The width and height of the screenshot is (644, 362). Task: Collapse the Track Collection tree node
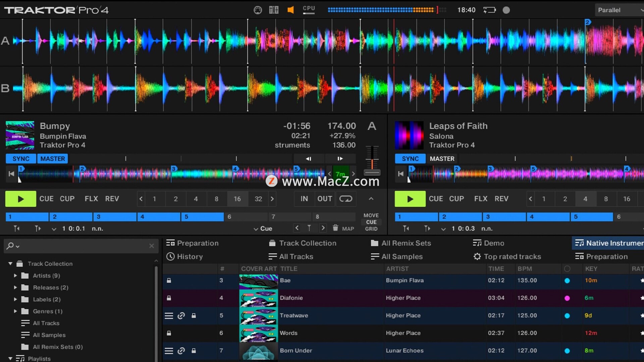pos(10,264)
